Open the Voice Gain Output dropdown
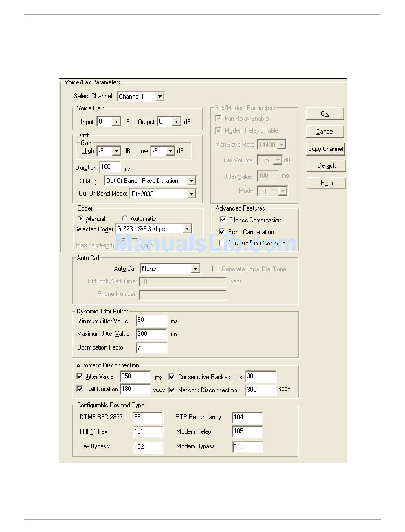The image size is (405, 532). [169, 121]
